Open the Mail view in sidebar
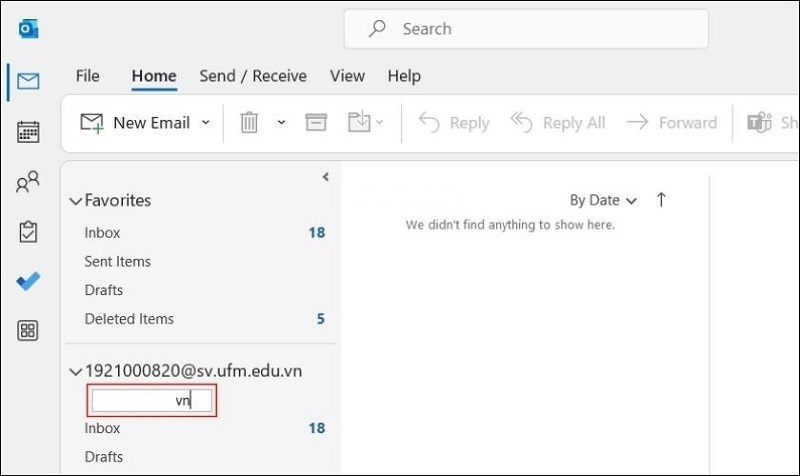 [x=28, y=81]
